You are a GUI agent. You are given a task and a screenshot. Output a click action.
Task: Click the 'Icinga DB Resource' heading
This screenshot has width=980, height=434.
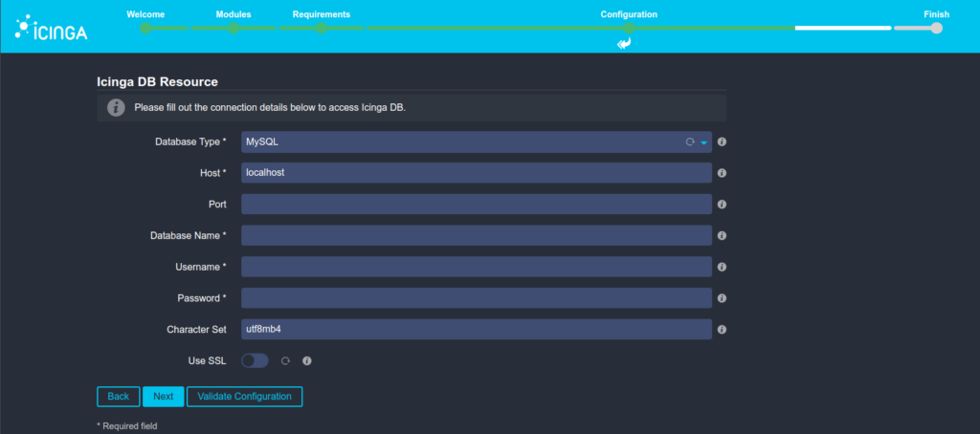(x=158, y=82)
